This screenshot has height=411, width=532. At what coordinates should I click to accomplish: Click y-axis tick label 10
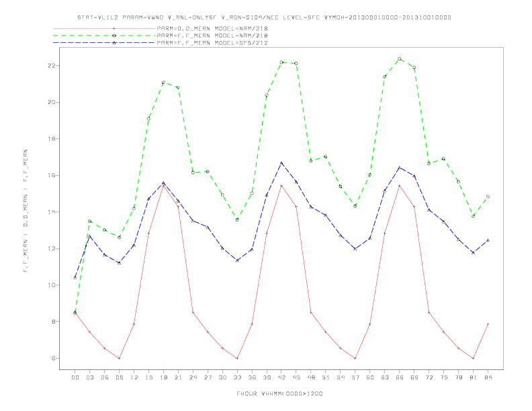52,285
